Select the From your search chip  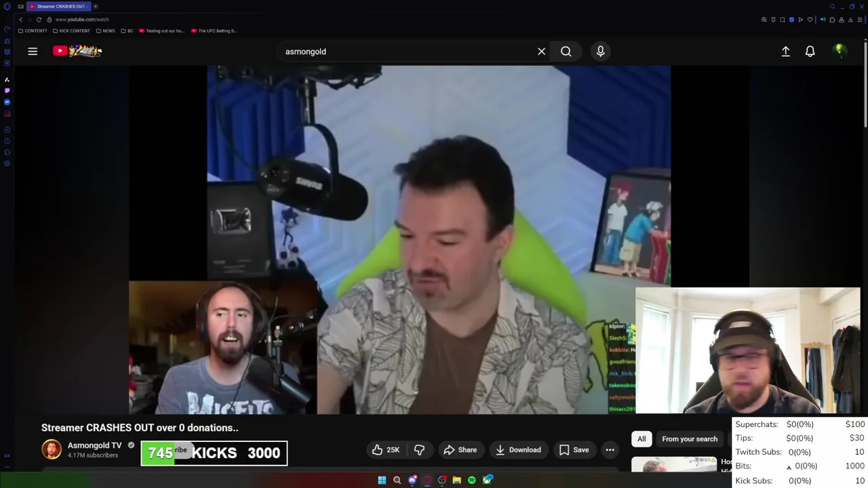tap(690, 439)
